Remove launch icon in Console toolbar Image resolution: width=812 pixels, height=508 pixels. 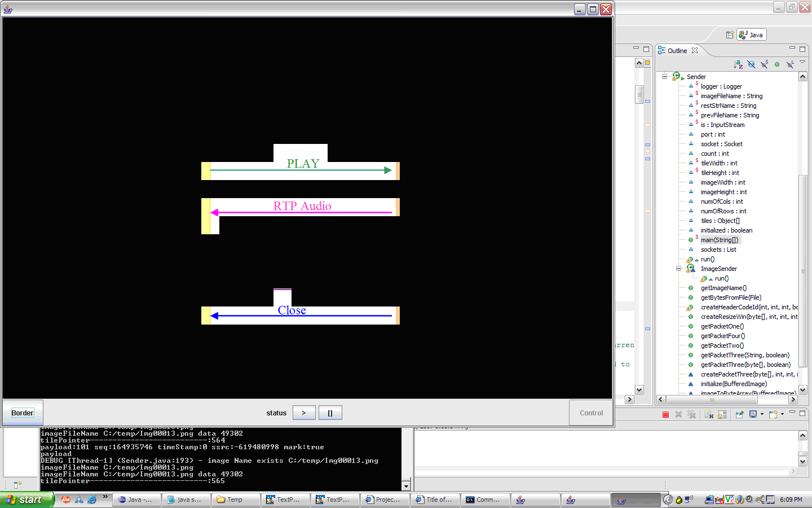coord(678,414)
